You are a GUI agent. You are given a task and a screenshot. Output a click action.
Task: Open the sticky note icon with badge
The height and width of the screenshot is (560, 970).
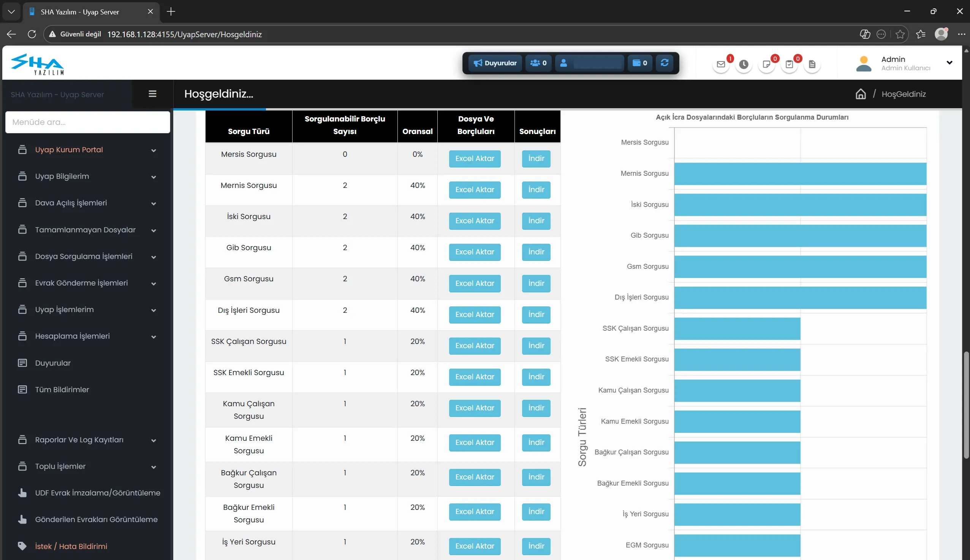tap(766, 64)
